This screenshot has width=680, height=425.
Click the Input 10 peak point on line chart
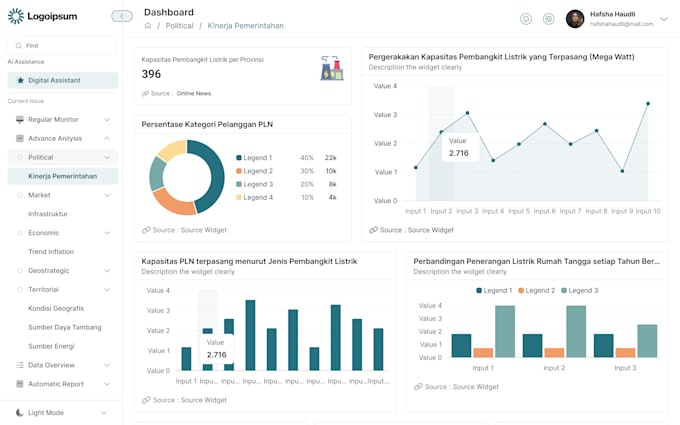648,104
